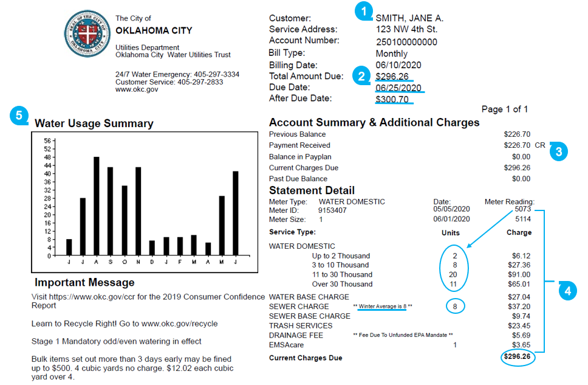Select the EMSAcare amount $3.65
The height and width of the screenshot is (385, 588).
coord(521,345)
